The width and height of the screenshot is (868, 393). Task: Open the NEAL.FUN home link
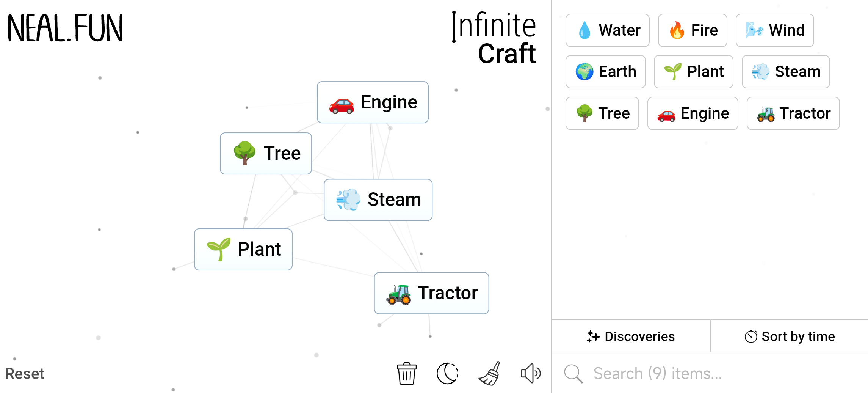point(65,28)
